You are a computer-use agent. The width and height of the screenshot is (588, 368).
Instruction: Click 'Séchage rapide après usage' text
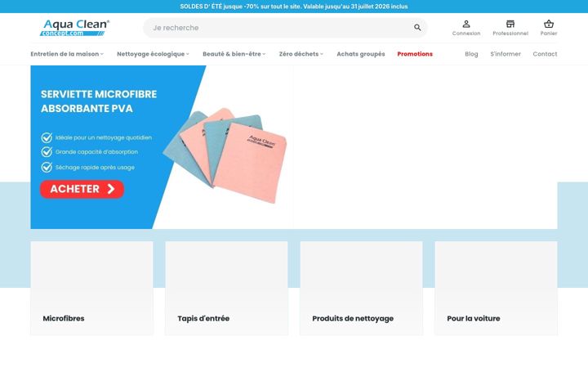95,168
